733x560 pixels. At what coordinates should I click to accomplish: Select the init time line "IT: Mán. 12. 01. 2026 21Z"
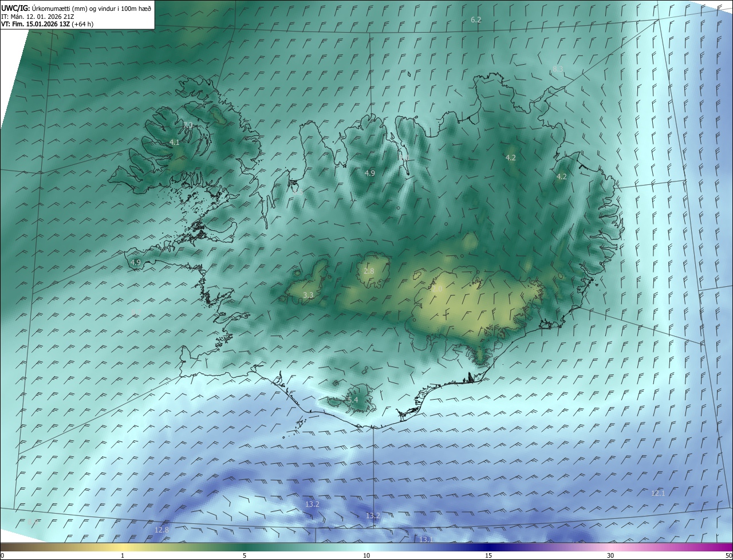coord(37,16)
